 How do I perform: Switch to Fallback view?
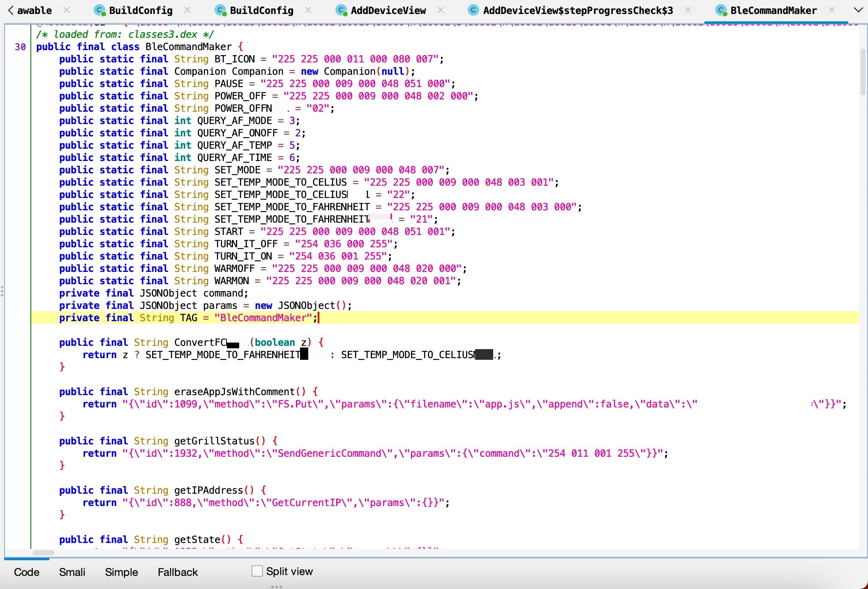[178, 572]
